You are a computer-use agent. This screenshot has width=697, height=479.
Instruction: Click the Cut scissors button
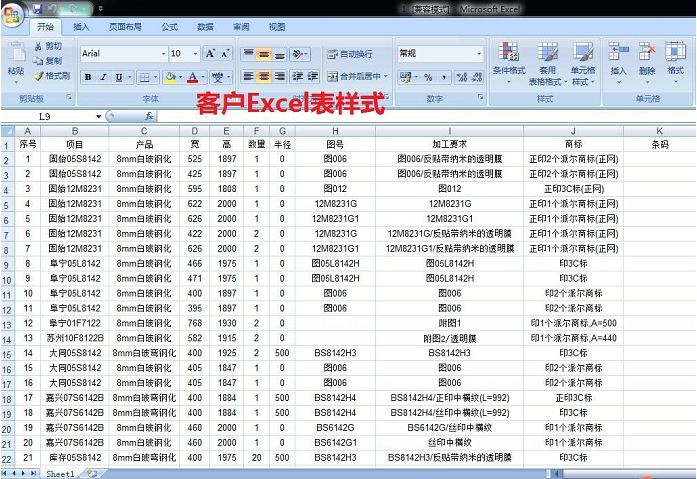coord(48,46)
